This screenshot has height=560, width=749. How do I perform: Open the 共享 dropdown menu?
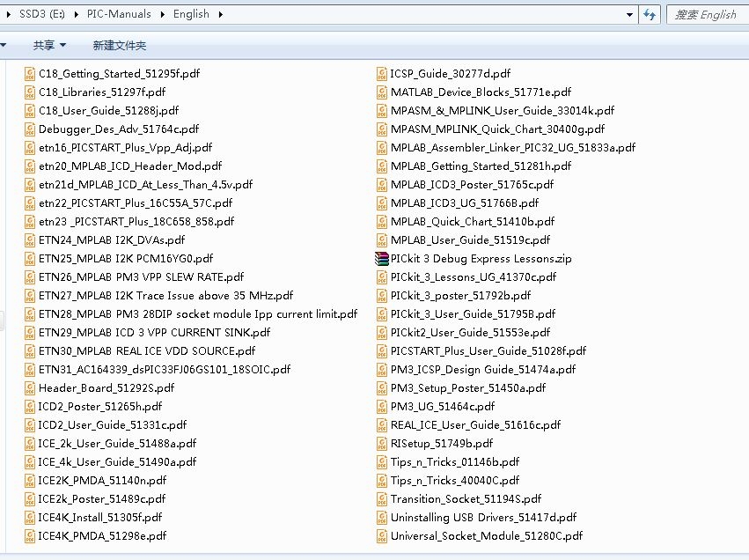tap(49, 46)
